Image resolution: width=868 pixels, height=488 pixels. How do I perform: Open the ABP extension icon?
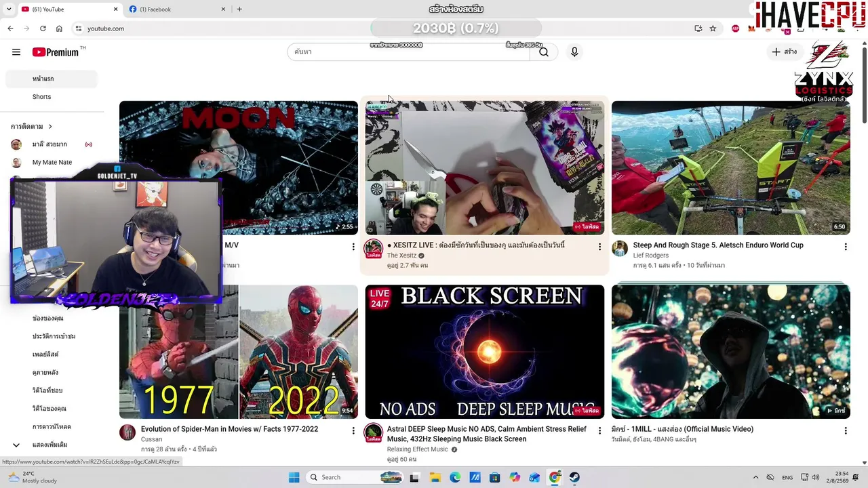tap(736, 28)
